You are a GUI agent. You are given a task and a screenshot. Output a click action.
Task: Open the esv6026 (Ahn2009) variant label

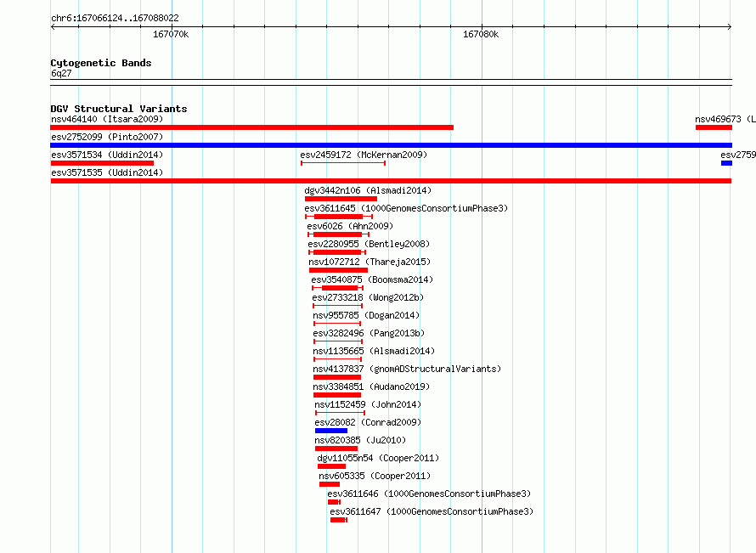click(350, 226)
